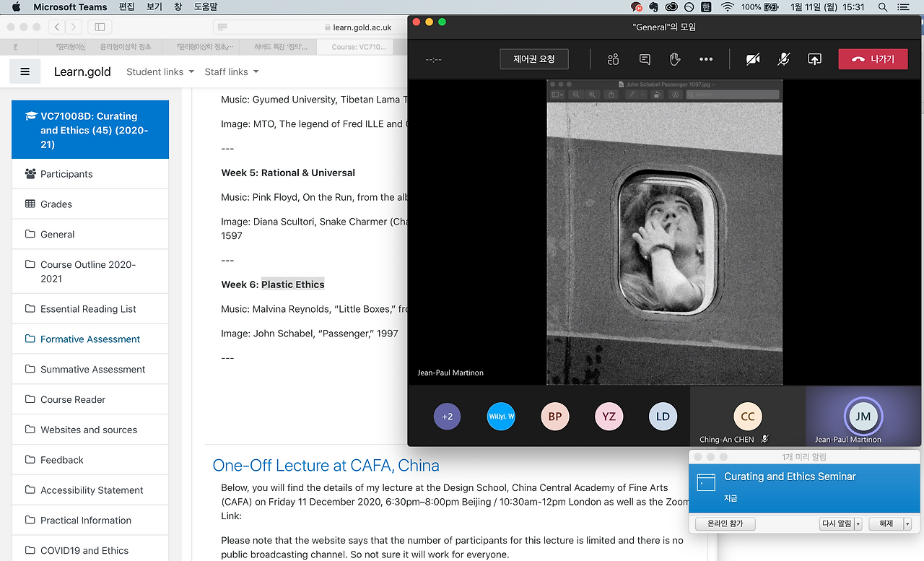Select the LD participant avatar

pyautogui.click(x=663, y=417)
